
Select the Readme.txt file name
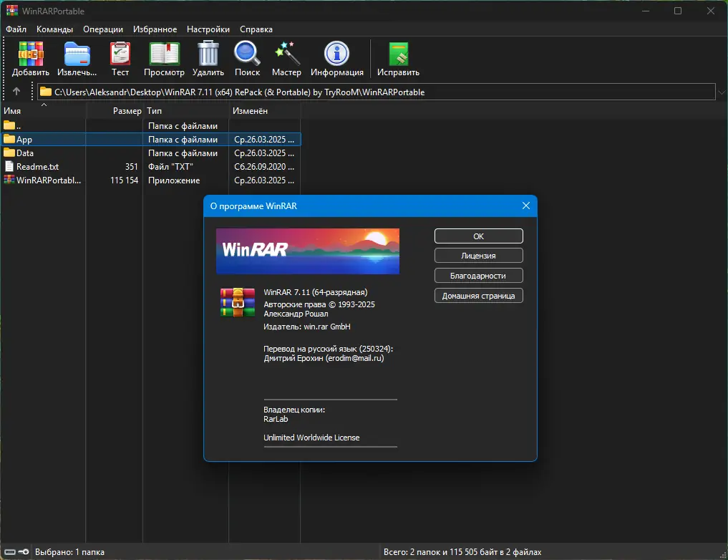click(38, 167)
